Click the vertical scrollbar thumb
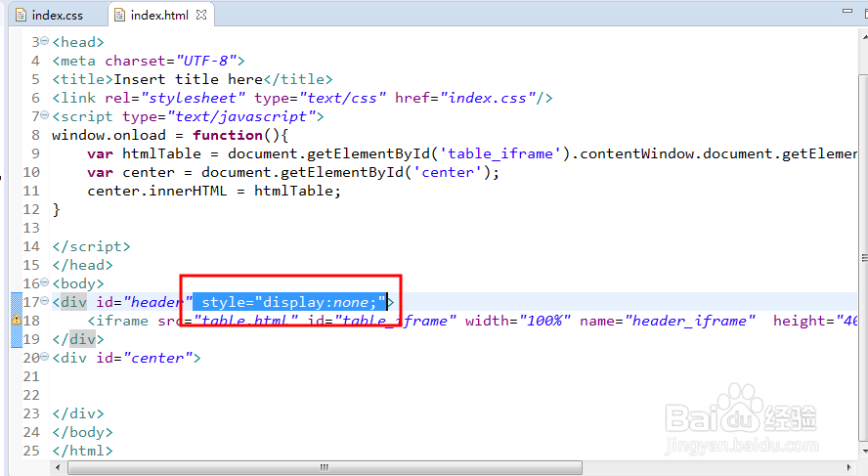This screenshot has width=868, height=476. tap(863, 257)
